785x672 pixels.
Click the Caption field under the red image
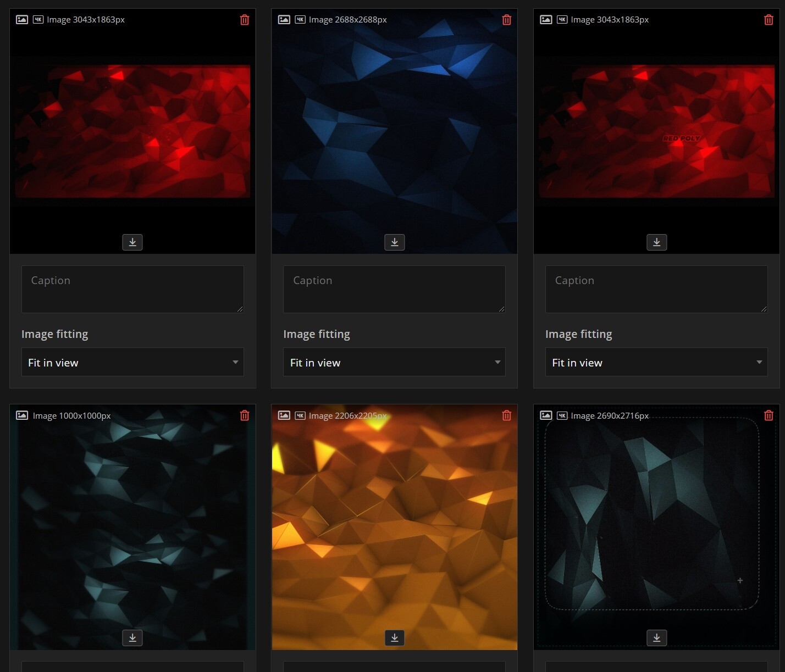coord(132,289)
